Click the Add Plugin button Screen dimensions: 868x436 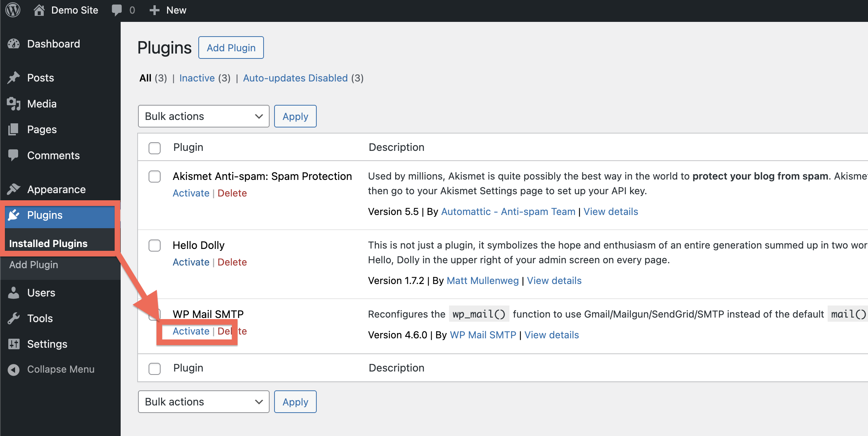coord(231,48)
